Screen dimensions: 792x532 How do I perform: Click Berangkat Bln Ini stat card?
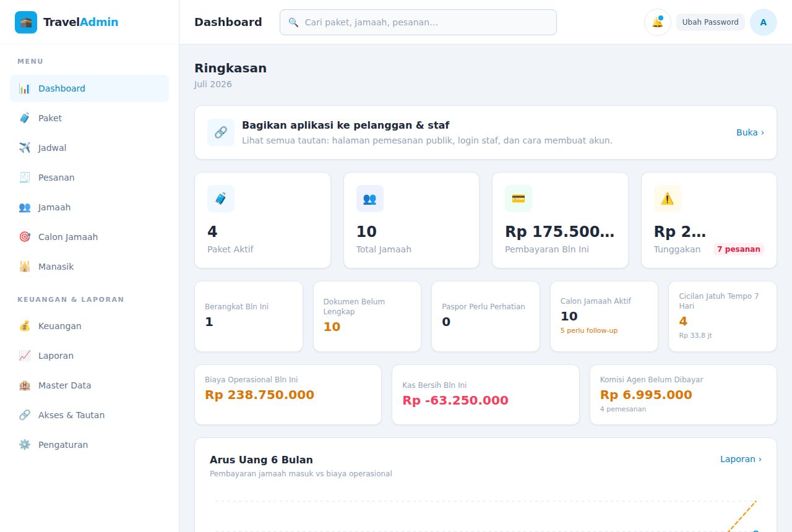pyautogui.click(x=249, y=317)
